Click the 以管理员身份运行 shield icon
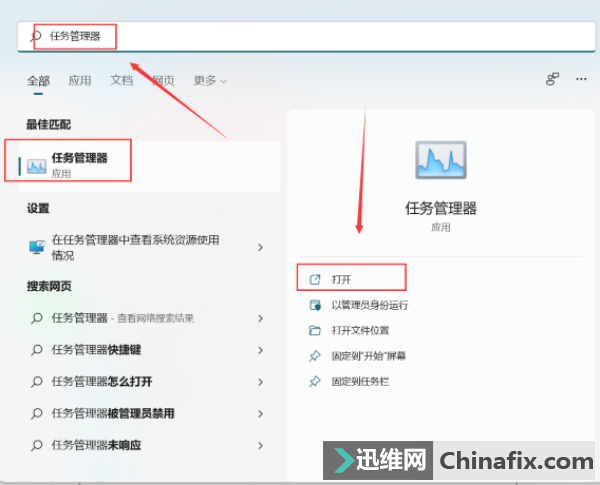Viewport: 600px width, 485px height. [x=315, y=305]
